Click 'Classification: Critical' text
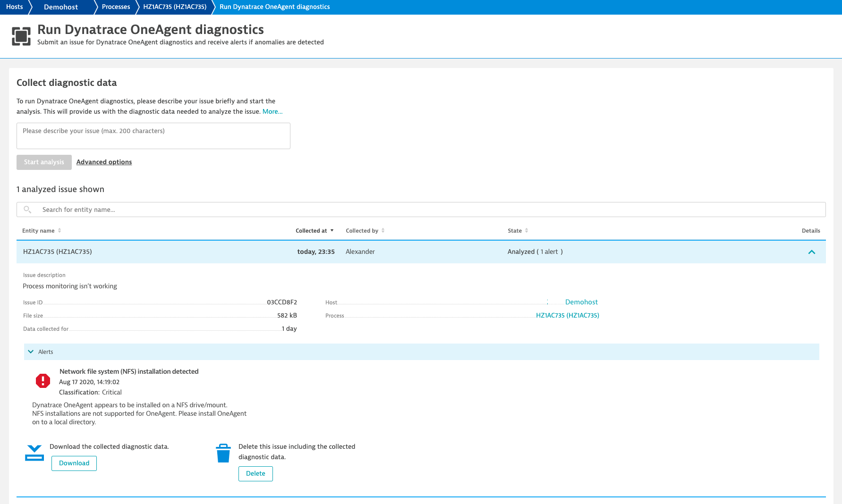Screen dimensions: 842x504 tap(90, 393)
